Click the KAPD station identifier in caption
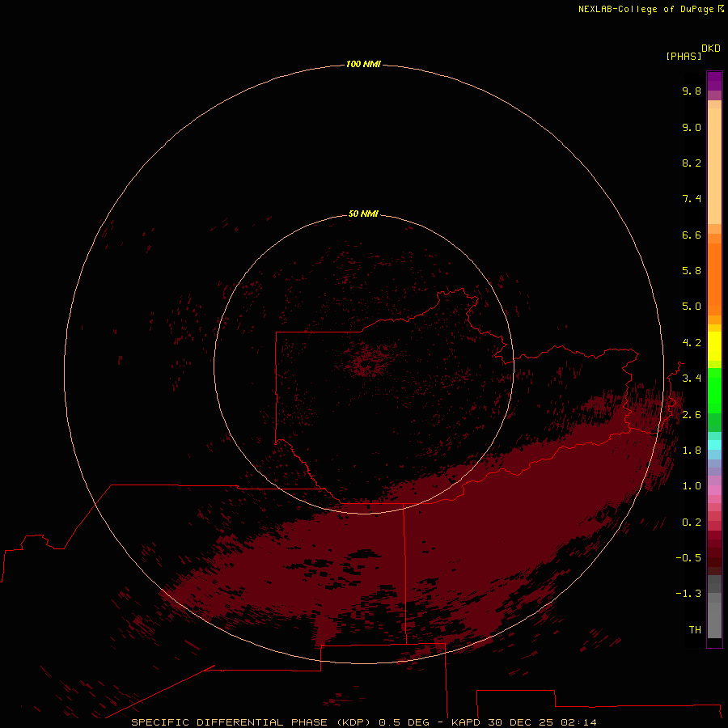Viewport: 728px width, 728px height. 466,722
